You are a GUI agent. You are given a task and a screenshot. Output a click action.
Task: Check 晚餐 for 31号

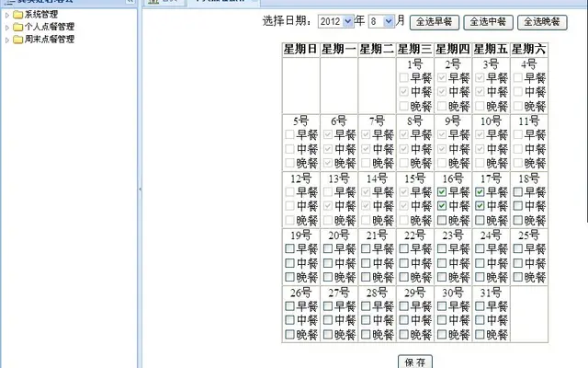(480, 335)
